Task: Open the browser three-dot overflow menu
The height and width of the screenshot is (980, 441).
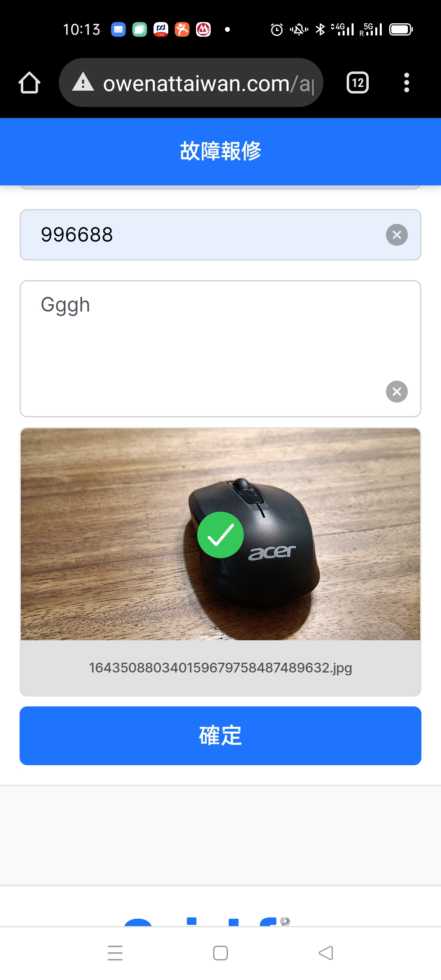Action: pos(406,83)
